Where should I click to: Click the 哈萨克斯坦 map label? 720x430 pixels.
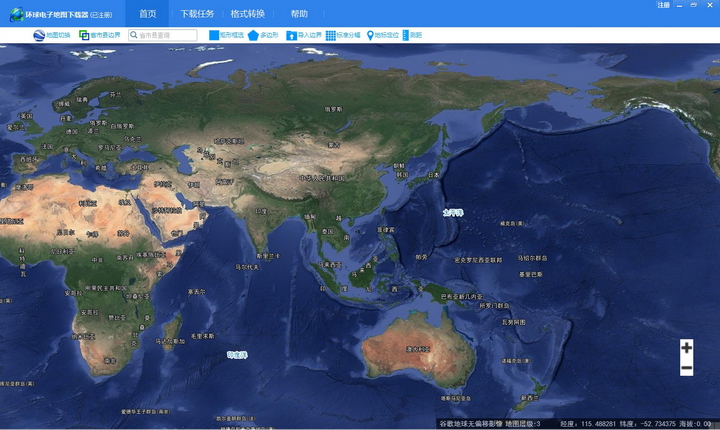point(229,141)
